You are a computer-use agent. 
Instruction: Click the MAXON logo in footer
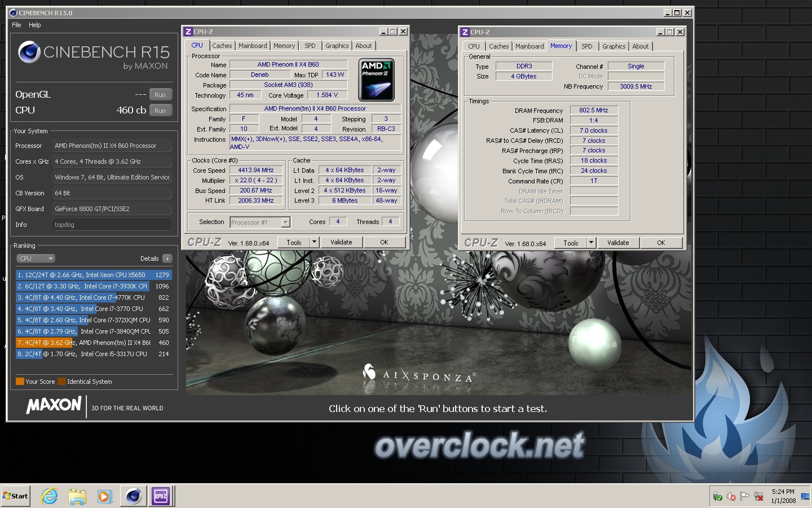click(x=54, y=405)
